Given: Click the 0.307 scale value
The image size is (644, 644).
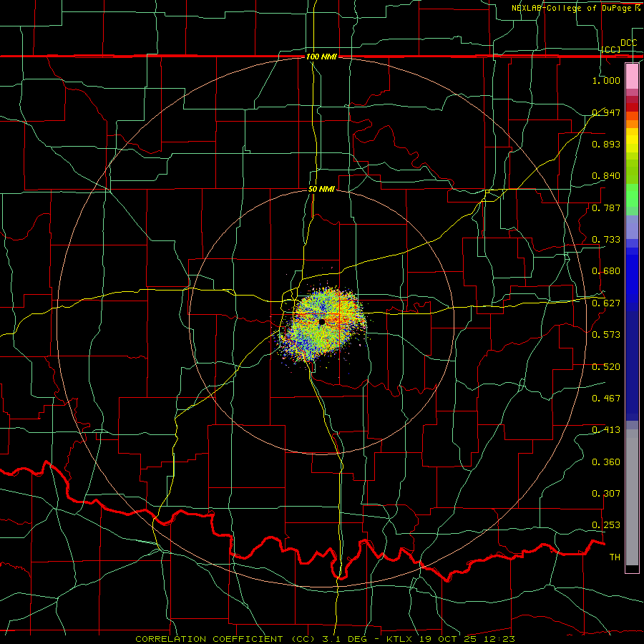Looking at the screenshot, I should point(606,493).
